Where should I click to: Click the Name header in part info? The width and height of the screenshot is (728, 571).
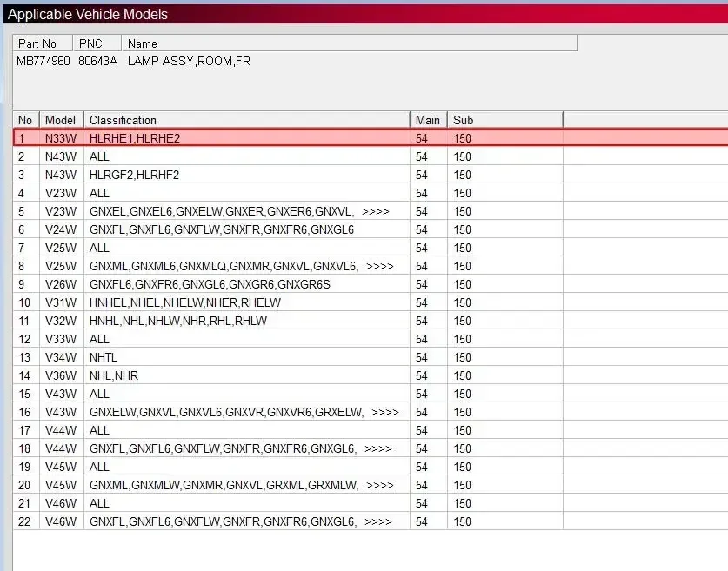[349, 43]
